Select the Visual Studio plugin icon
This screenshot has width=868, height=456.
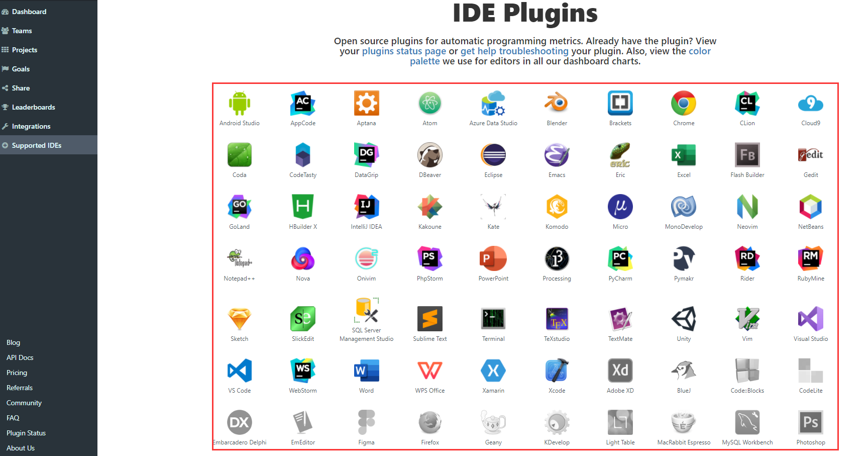click(811, 319)
